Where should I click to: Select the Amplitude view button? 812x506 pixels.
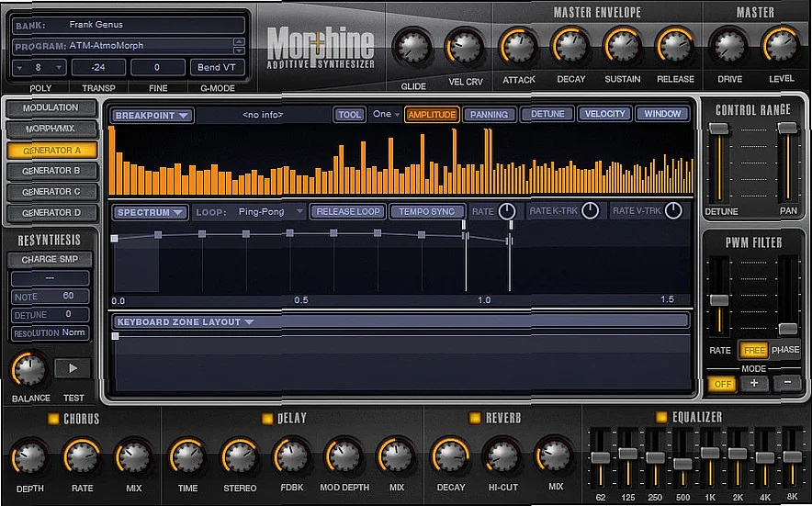432,115
